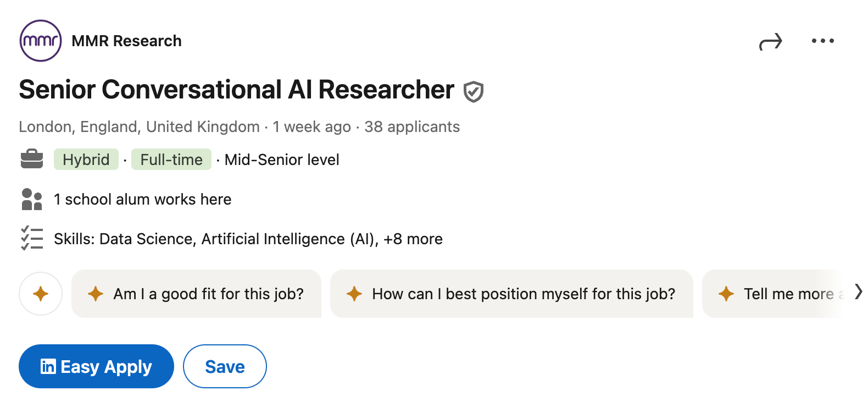Open the three-dot more options menu
This screenshot has height=407, width=868.
[822, 41]
